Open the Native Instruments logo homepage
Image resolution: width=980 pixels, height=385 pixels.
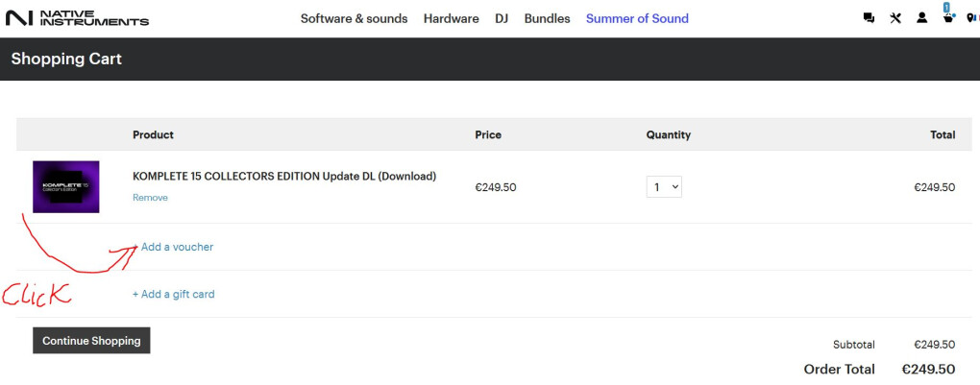[77, 18]
